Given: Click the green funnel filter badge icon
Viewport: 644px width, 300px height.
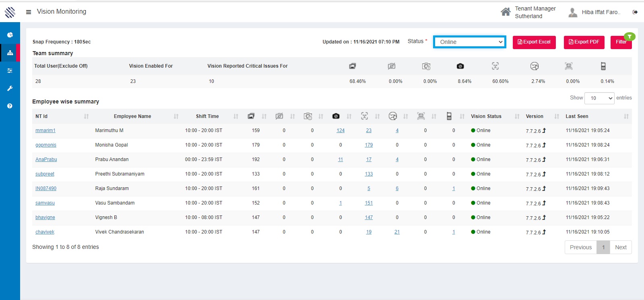Looking at the screenshot, I should point(630,37).
